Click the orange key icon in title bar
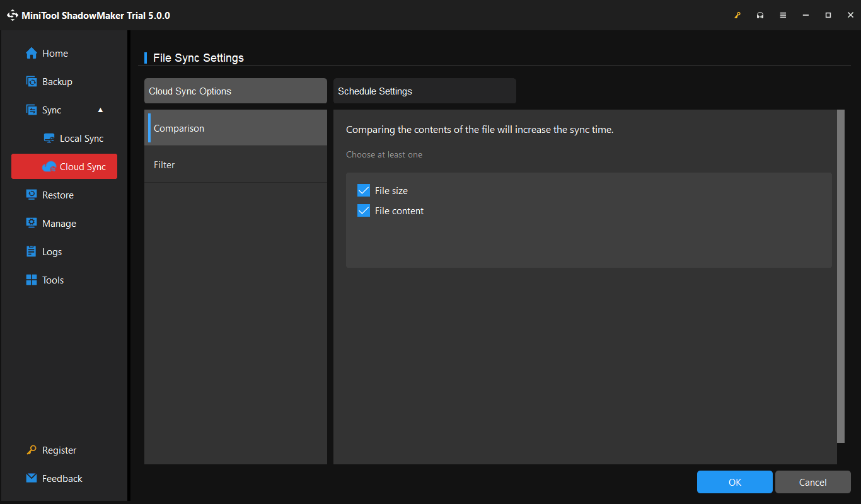 click(x=737, y=15)
